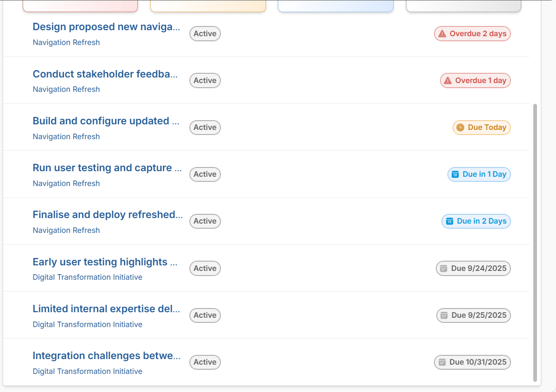The image size is (556, 392).
Task: Click Navigation Refresh under "Run user testing" task
Action: pos(66,183)
